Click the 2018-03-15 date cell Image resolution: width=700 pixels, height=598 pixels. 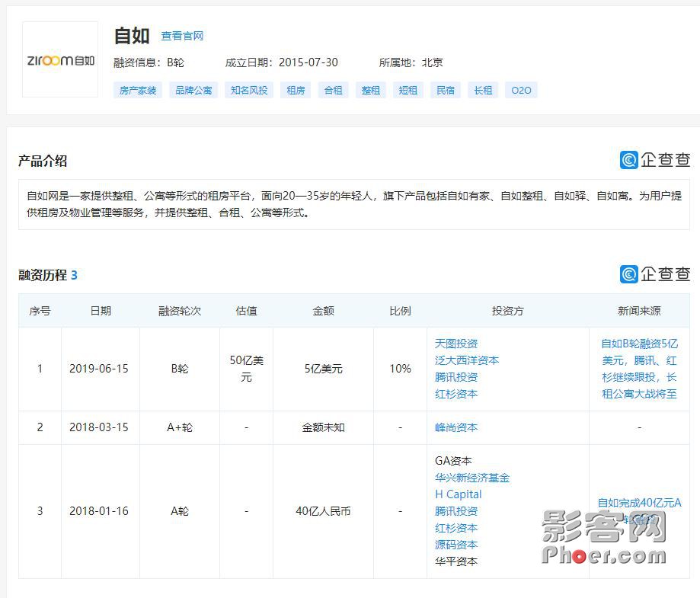[99, 427]
